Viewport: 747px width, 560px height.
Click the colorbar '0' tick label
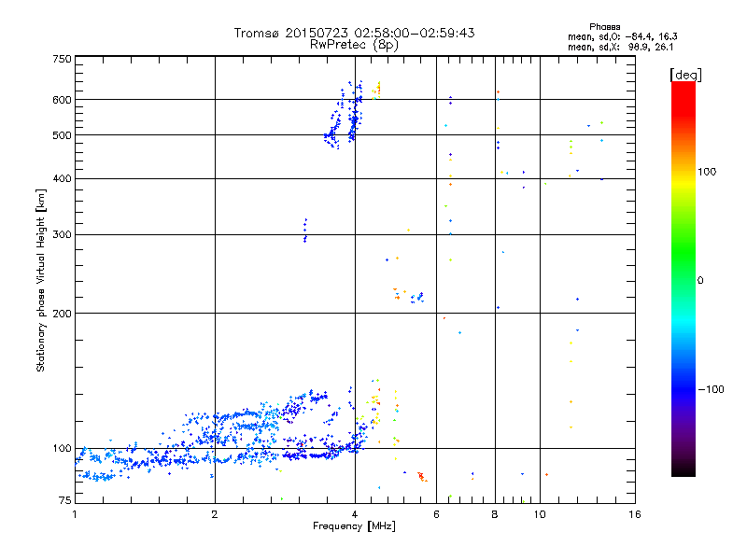tap(699, 280)
